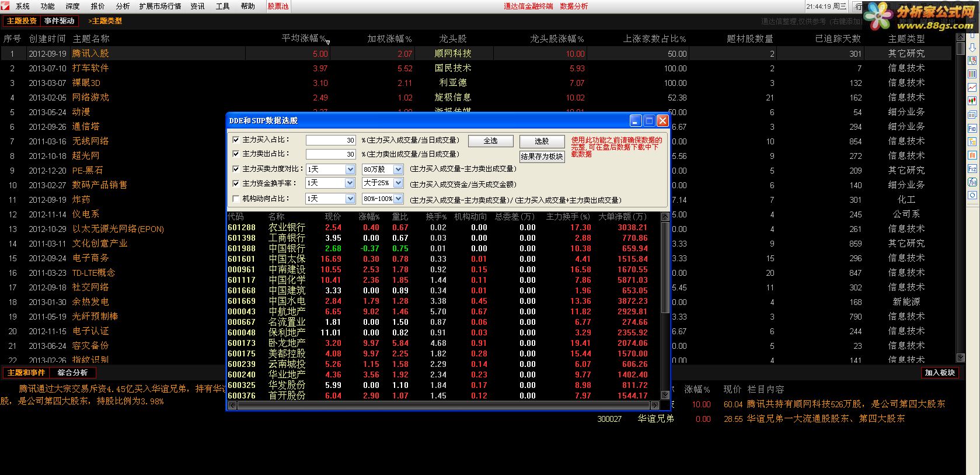Open the 功能 menu

48,6
